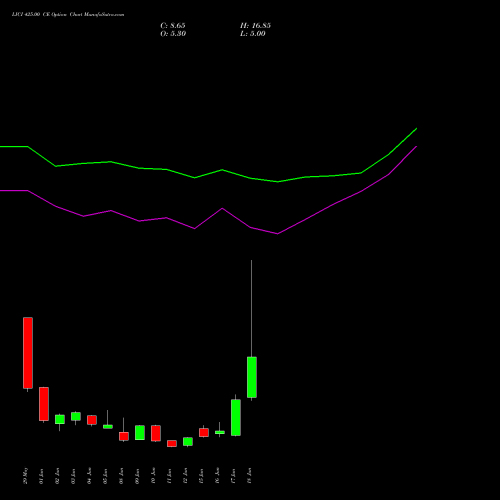Image resolution: width=500 pixels, height=500 pixels.
Task: Click the tall red candle above 29 May
Action: coord(28,353)
